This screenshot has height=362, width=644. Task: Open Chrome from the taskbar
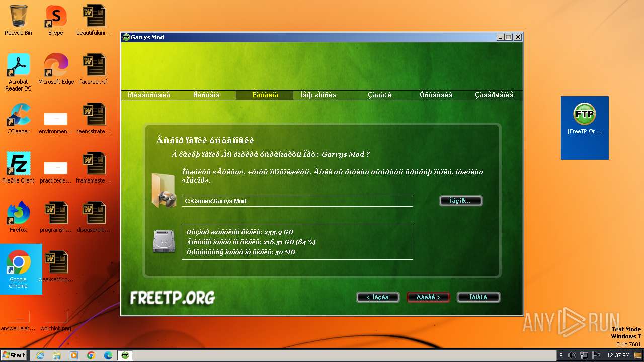pos(91,355)
